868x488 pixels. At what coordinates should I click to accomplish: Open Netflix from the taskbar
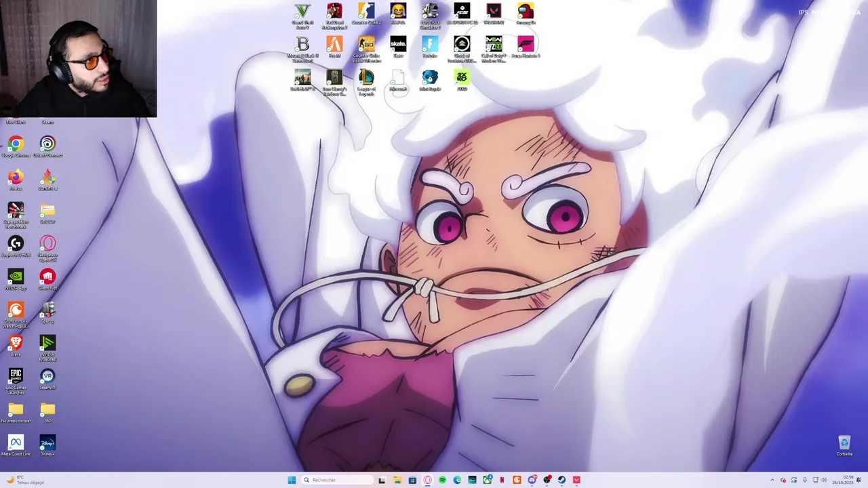(502, 480)
